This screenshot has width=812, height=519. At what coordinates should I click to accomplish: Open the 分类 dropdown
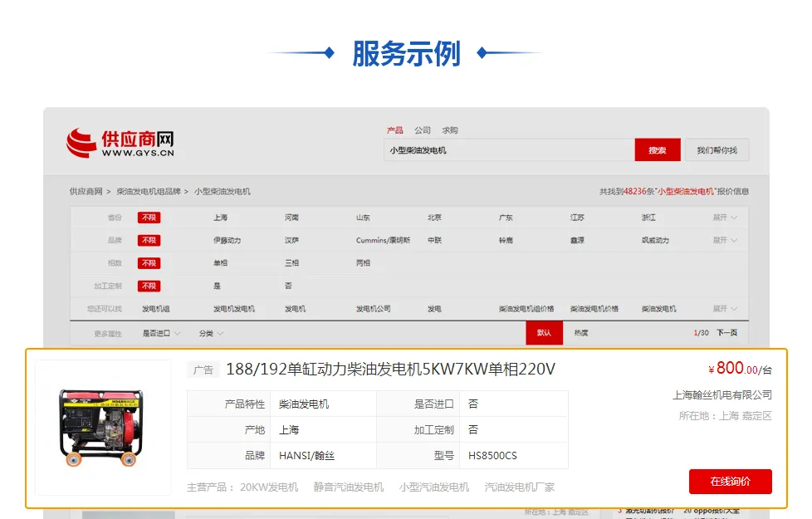(211, 333)
